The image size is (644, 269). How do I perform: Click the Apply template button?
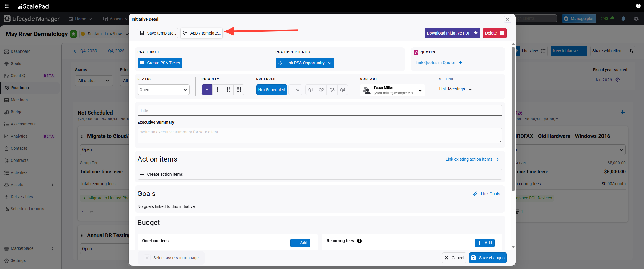point(202,33)
